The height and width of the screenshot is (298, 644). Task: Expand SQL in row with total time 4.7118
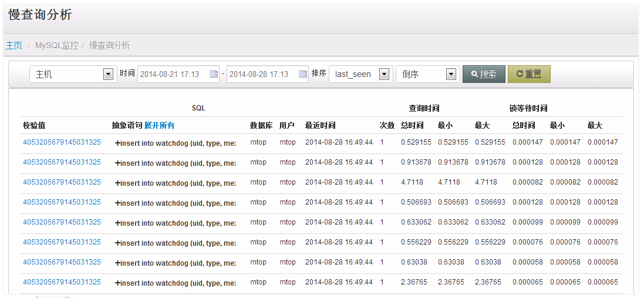(118, 183)
